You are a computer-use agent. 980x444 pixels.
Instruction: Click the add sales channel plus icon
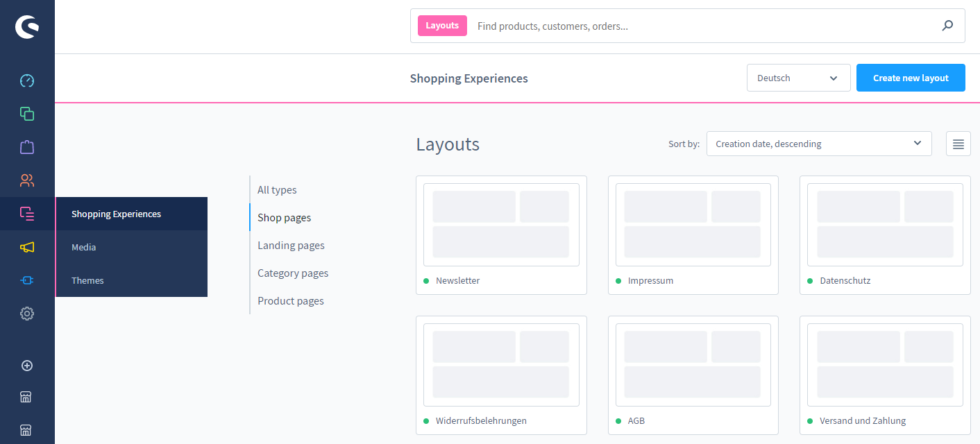pyautogui.click(x=27, y=366)
